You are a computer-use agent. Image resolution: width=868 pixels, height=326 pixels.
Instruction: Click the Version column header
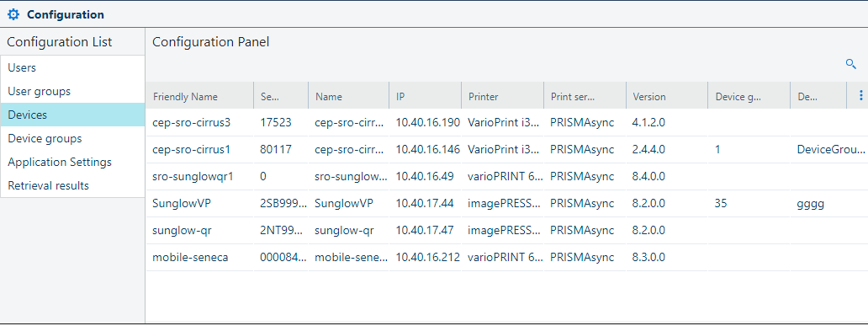[x=667, y=96]
